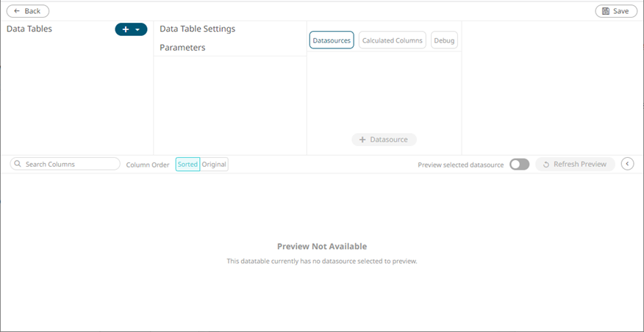Choose the Original column order option

(x=215, y=165)
